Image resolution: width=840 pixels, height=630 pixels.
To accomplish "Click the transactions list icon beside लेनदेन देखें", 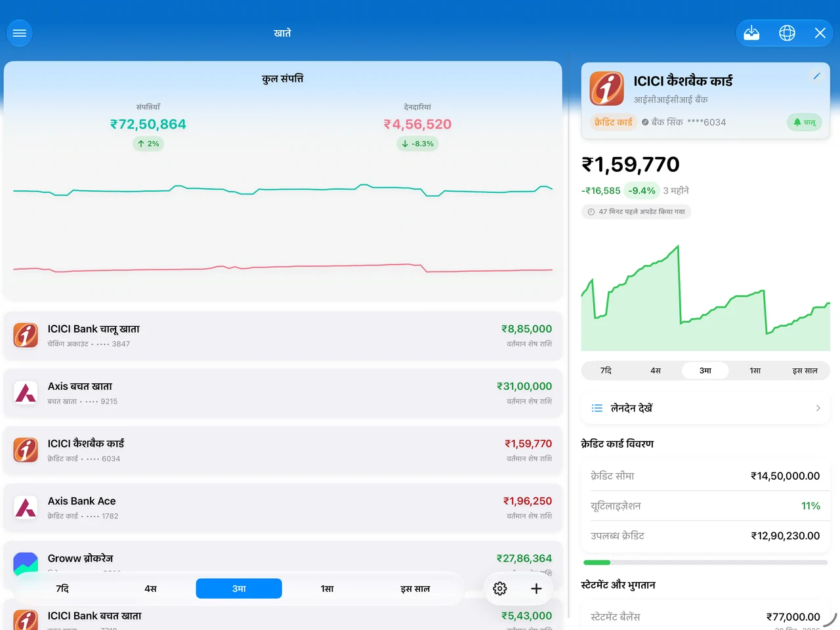I will [x=597, y=408].
